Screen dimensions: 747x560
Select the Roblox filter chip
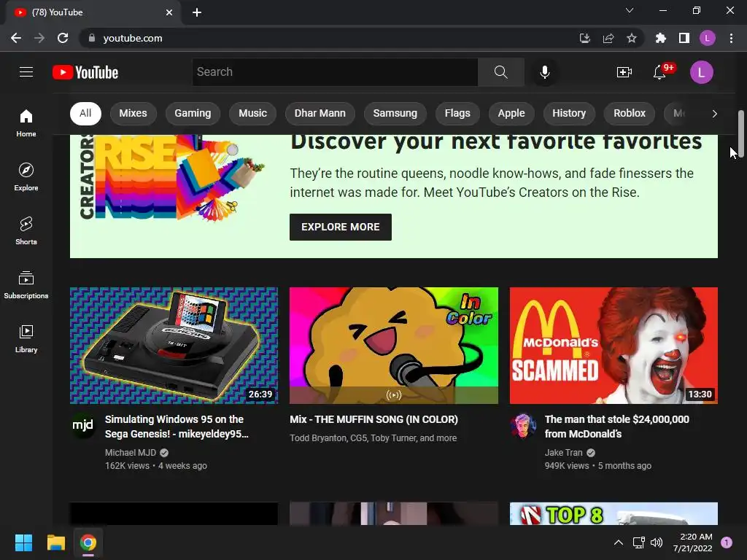(x=630, y=113)
